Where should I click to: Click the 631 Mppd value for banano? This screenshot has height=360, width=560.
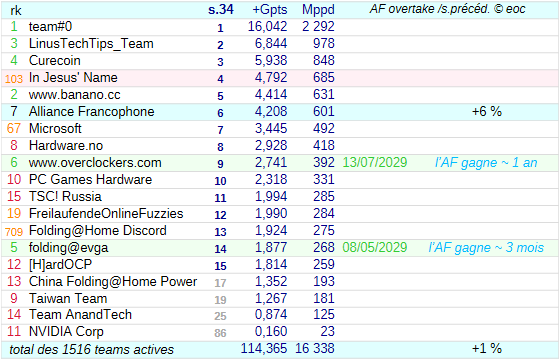click(324, 94)
